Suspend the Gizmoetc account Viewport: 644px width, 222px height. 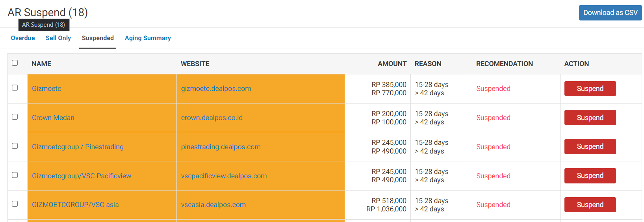pos(590,89)
